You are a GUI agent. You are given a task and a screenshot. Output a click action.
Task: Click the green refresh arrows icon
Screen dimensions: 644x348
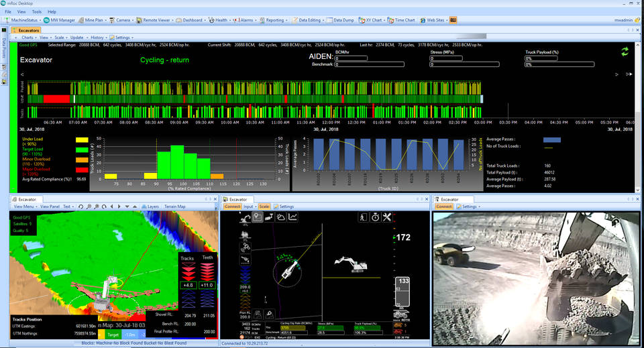(625, 52)
